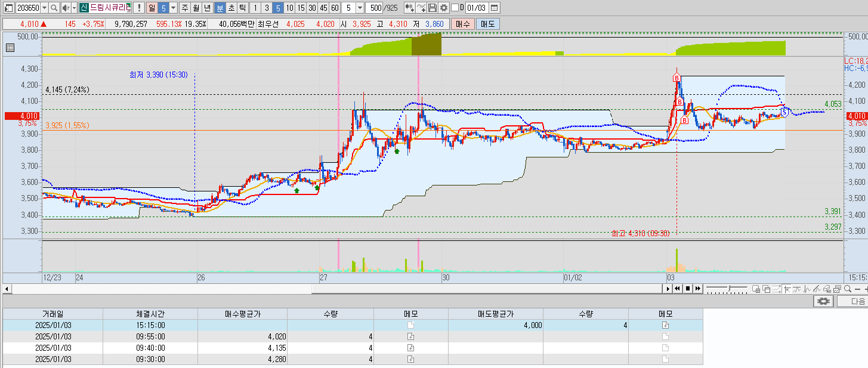Viewport: 868px width, 368px height.
Task: Open the add indicator tool icon
Action: pos(410,8)
